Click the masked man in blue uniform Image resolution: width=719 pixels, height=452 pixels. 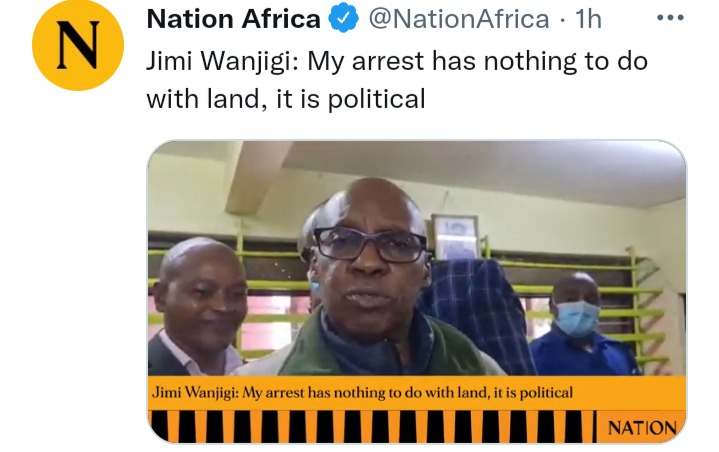click(581, 325)
